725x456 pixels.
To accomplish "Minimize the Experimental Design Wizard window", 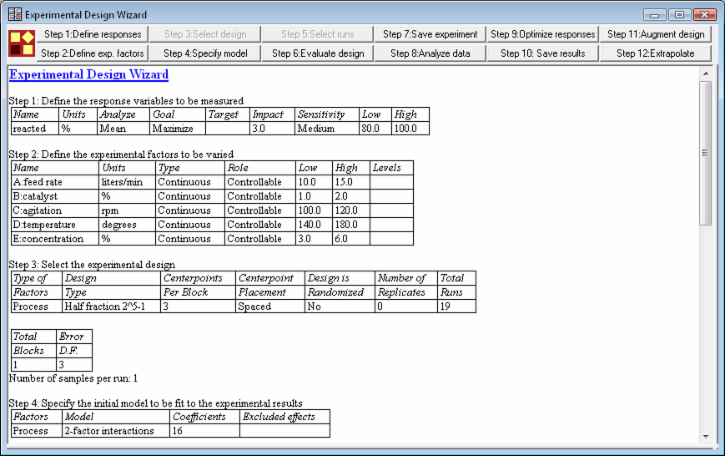I will [658, 15].
